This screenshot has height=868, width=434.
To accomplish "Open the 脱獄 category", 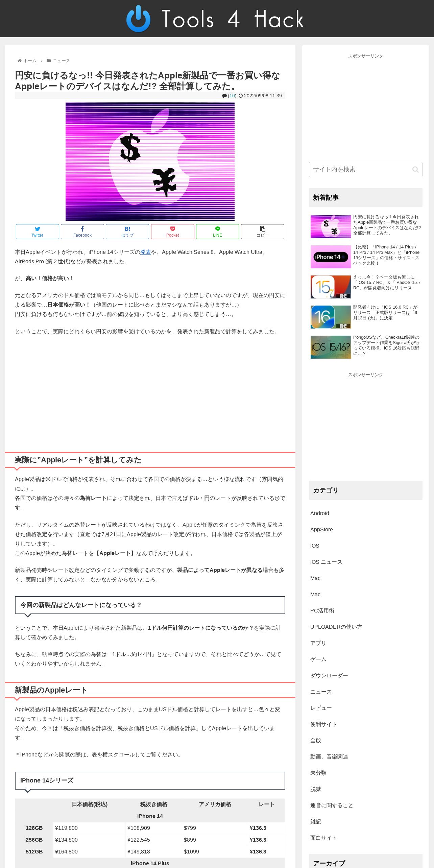I will click(316, 789).
